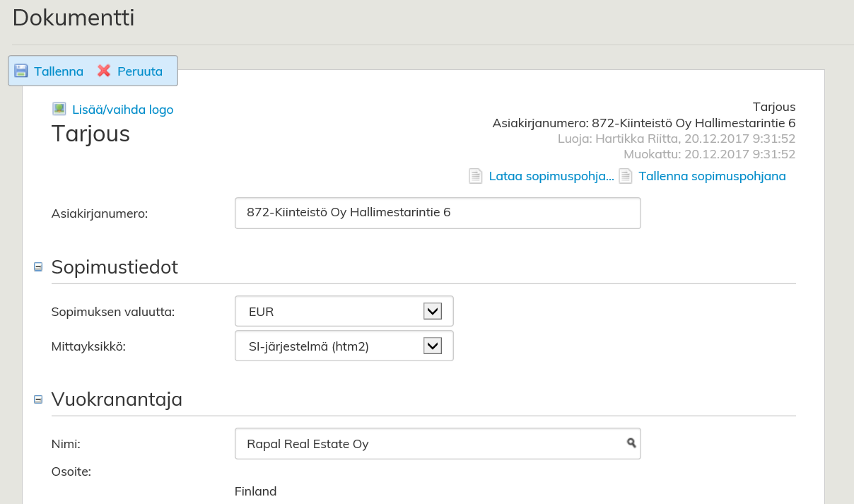The image size is (854, 504).
Task: Click the document icon beside Lataa sopimuspohja
Action: (476, 176)
